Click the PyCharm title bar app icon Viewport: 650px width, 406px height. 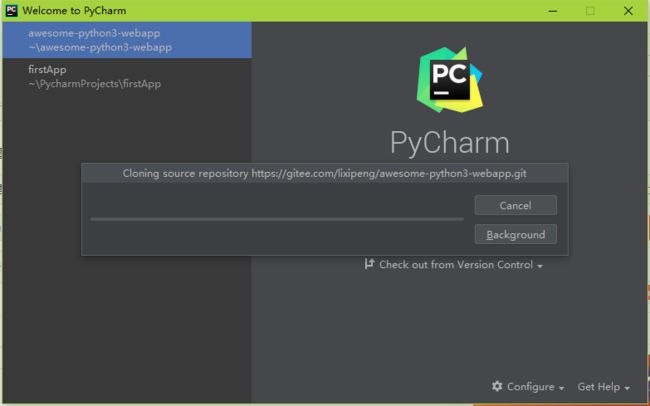12,11
